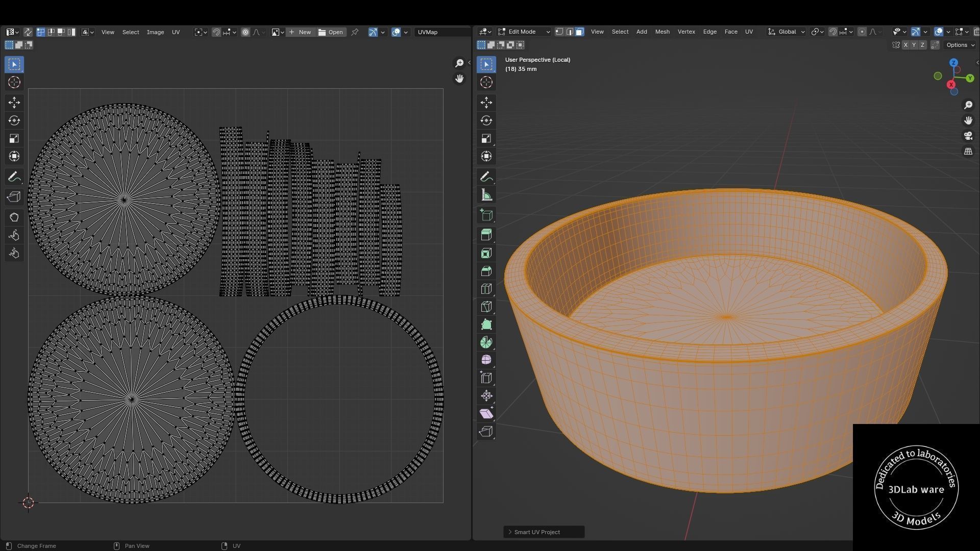Select the Move tool in UV editor
Viewport: 980px width, 551px height.
(x=14, y=103)
